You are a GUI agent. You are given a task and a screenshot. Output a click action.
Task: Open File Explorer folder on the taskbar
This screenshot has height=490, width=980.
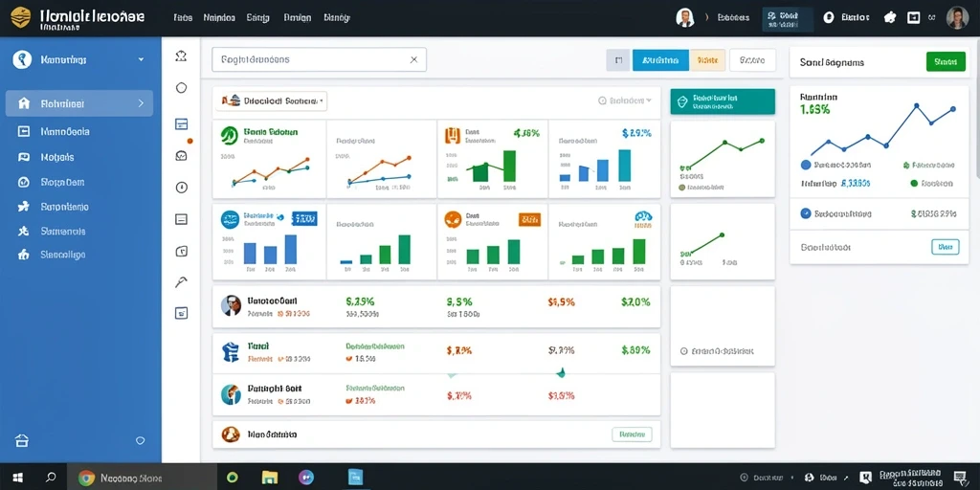coord(269,478)
